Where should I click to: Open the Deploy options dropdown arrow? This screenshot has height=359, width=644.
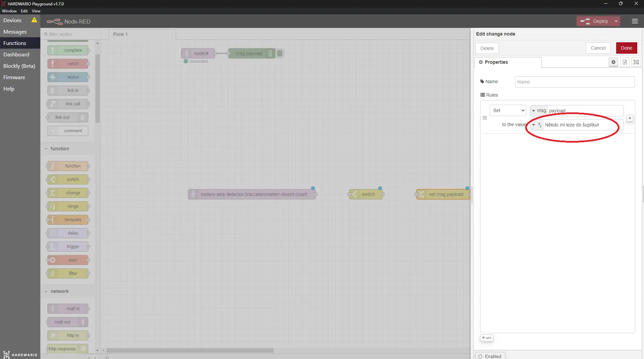[x=616, y=21]
